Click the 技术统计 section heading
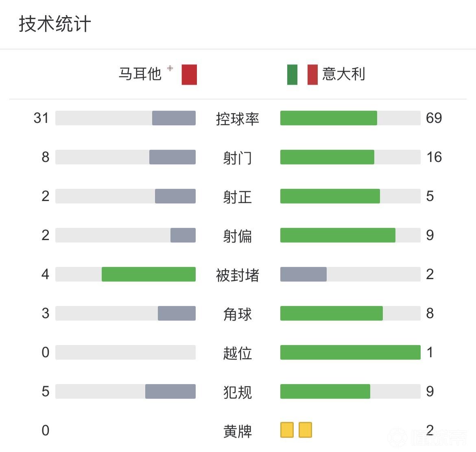Viewport: 476px width, 452px height. [x=55, y=24]
